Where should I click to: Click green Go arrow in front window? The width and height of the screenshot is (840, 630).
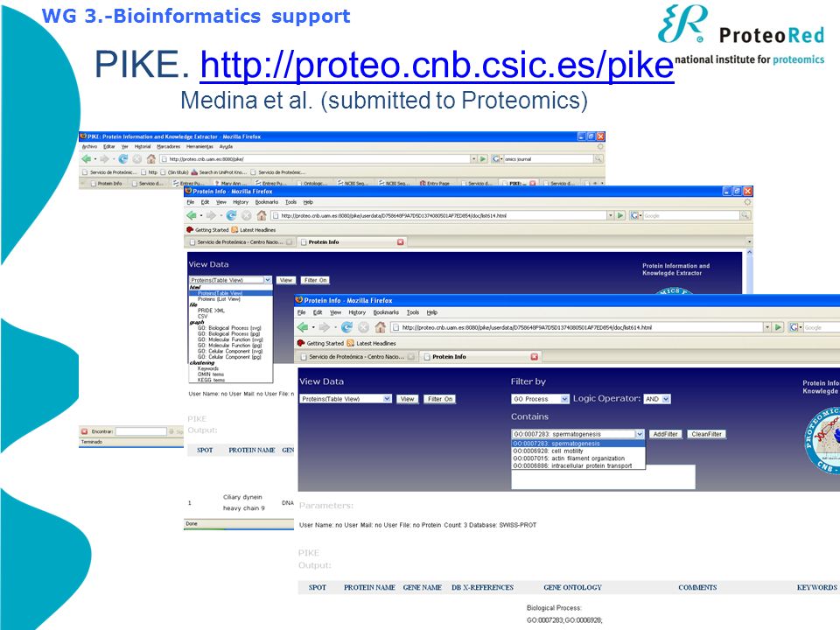point(779,326)
